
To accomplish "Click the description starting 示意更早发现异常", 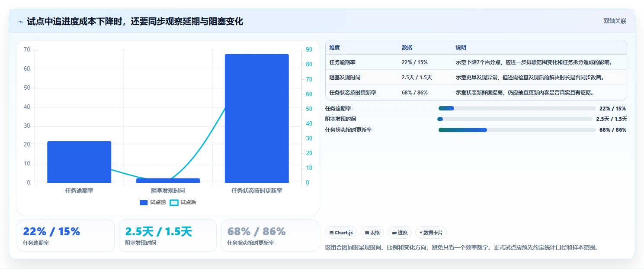I will 530,78.
